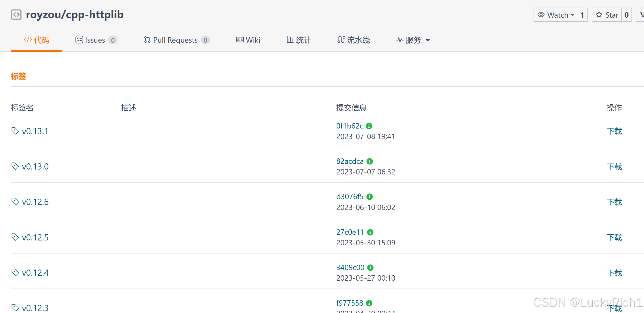Click the tag icon next to v0.12.3
This screenshot has width=644, height=313.
coord(15,308)
